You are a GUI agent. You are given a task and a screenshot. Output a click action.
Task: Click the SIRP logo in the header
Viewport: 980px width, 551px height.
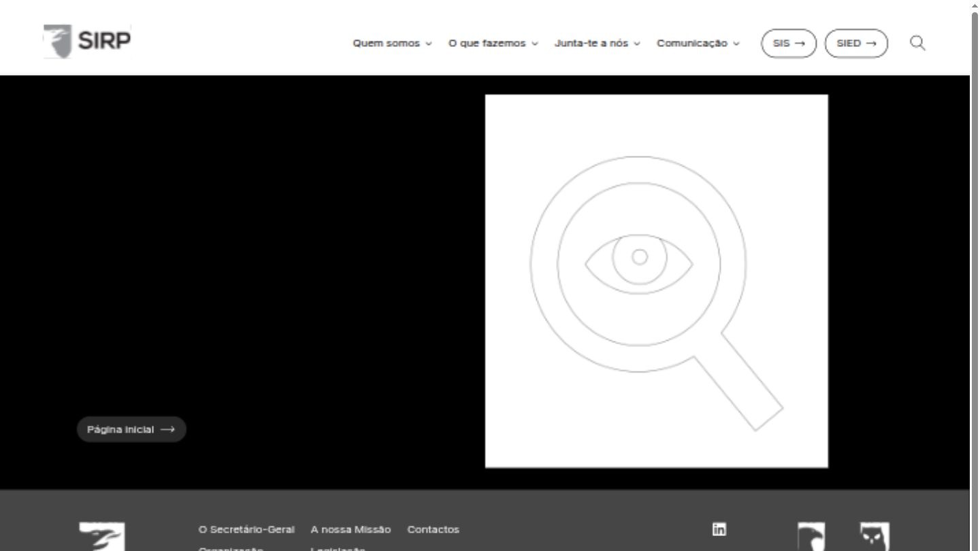pyautogui.click(x=87, y=41)
